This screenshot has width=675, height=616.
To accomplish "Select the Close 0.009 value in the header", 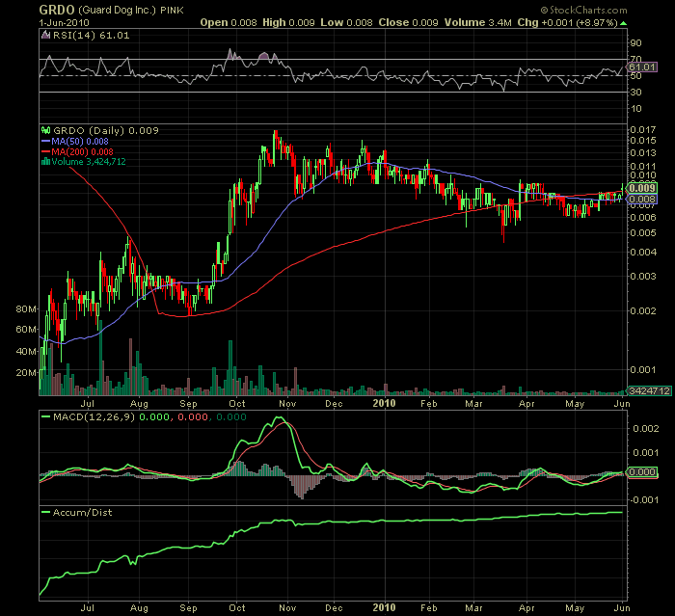I will click(408, 23).
